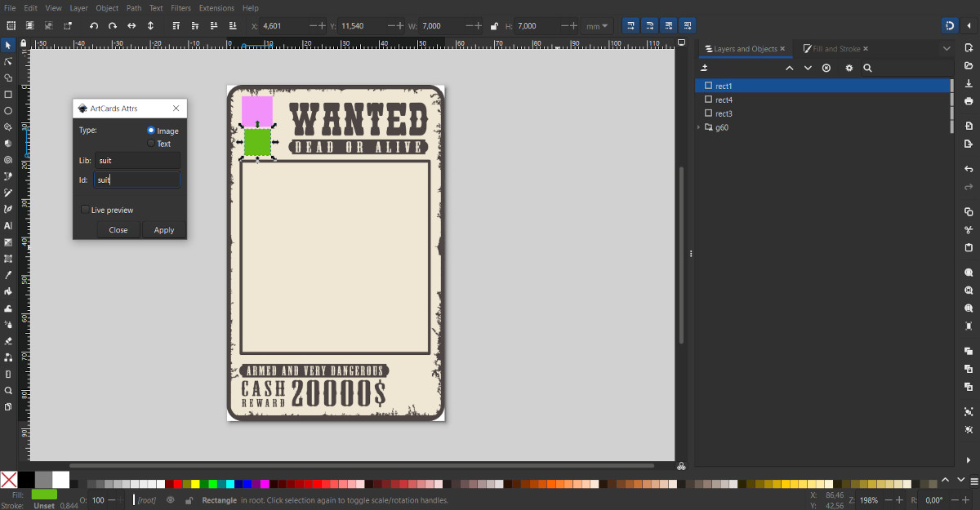This screenshot has width=980, height=510.
Task: Open the dock panels chevron menu
Action: [947, 49]
